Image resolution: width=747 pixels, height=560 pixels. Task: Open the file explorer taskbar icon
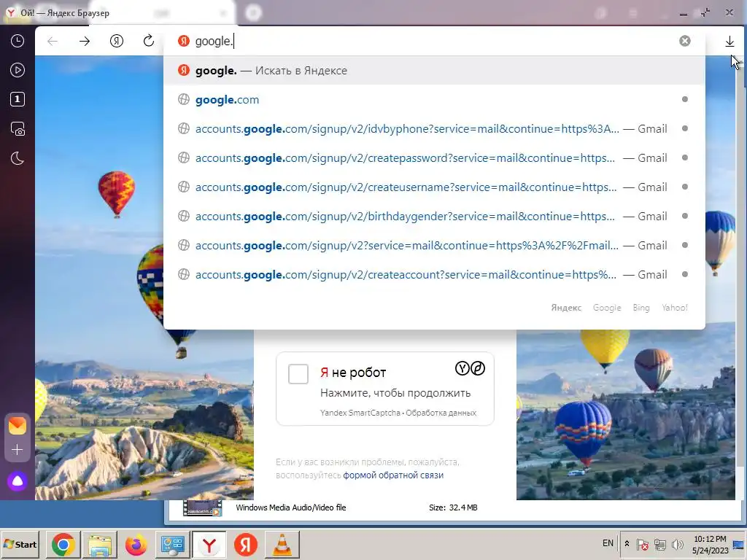coord(99,544)
